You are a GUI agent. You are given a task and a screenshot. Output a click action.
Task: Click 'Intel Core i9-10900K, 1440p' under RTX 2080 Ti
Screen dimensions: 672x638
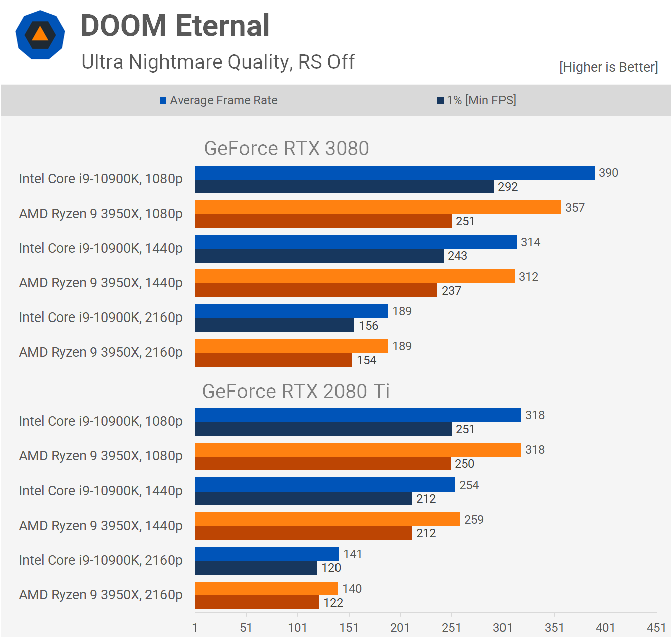click(x=100, y=491)
